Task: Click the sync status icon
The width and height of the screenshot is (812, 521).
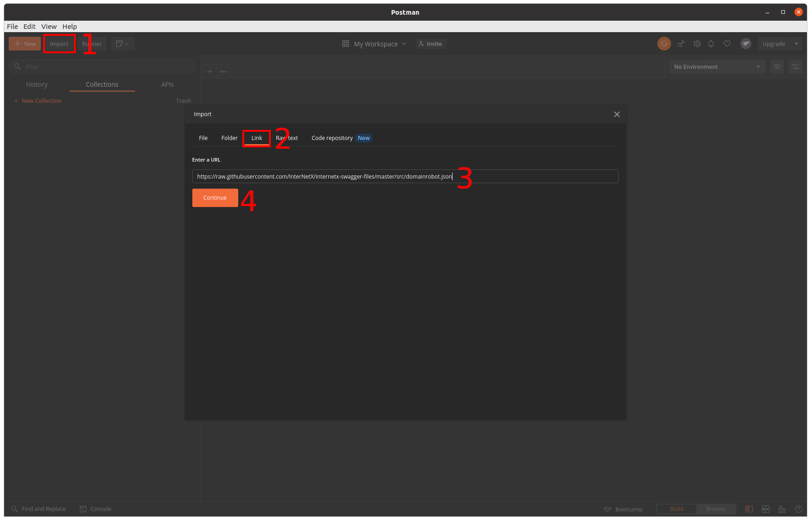Action: [x=664, y=44]
